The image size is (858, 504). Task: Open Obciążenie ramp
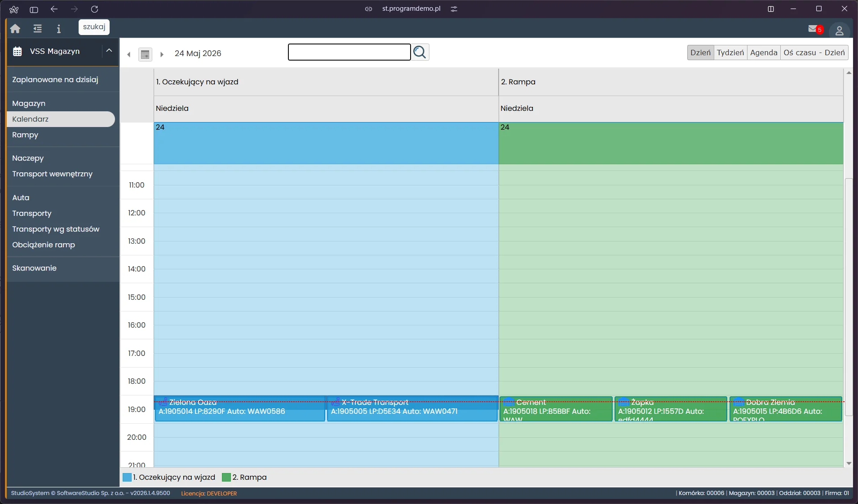click(44, 245)
